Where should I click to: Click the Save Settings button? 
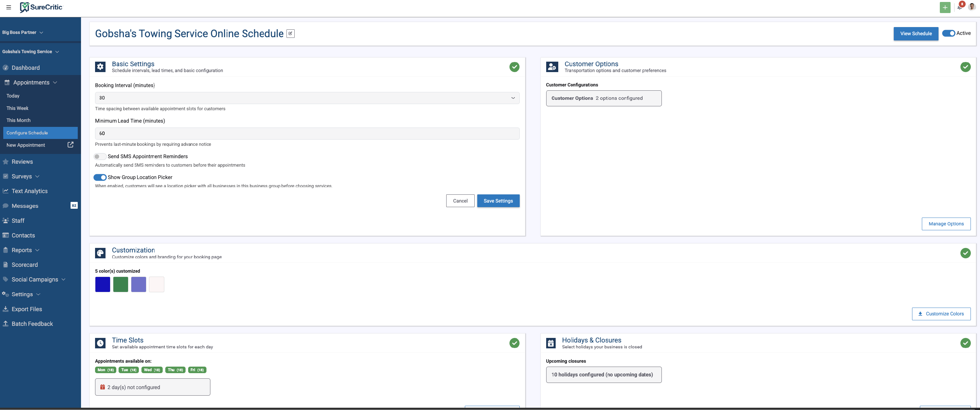(x=498, y=201)
